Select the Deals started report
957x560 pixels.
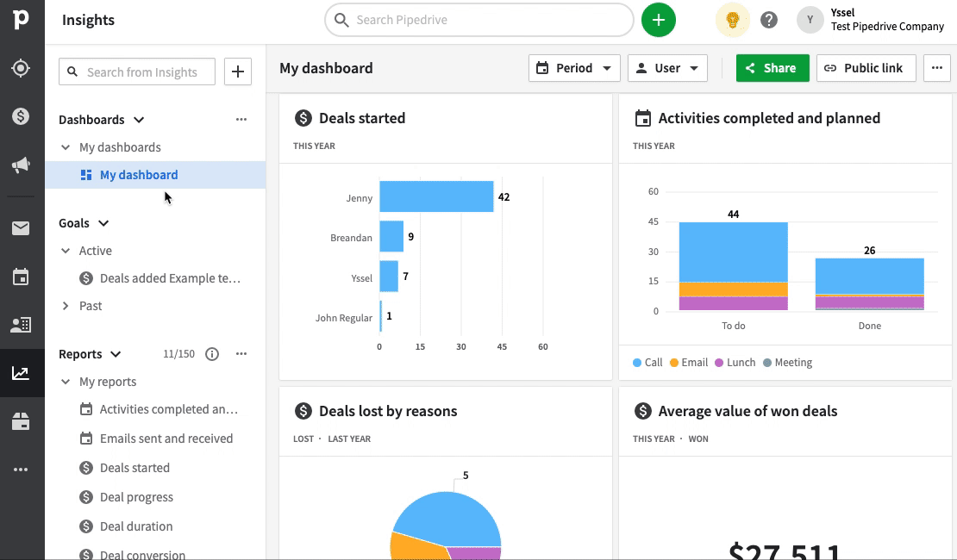(x=133, y=467)
